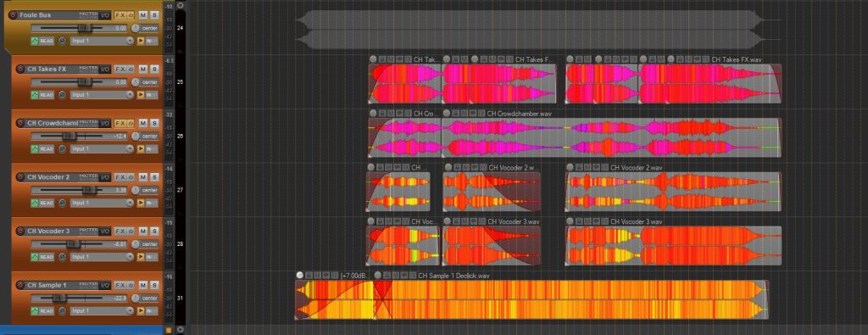Open Input 1 dropdown on CH Takes FX

coord(102,95)
